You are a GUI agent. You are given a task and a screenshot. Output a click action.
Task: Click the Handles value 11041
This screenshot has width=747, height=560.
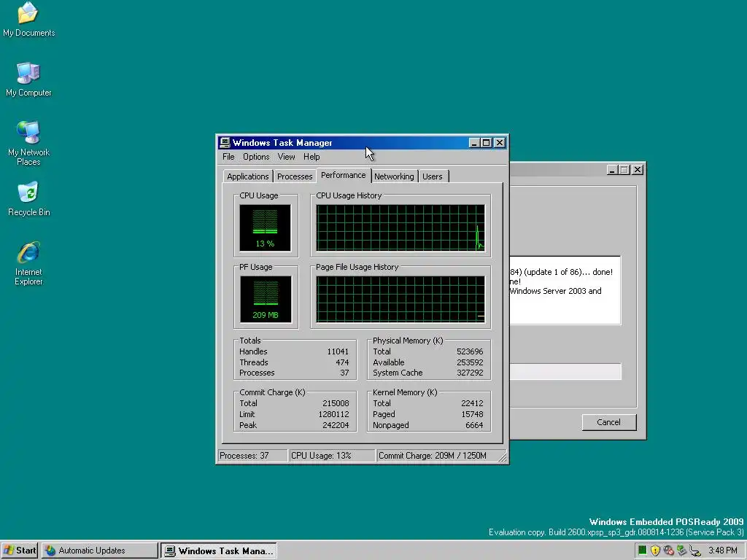pos(338,351)
